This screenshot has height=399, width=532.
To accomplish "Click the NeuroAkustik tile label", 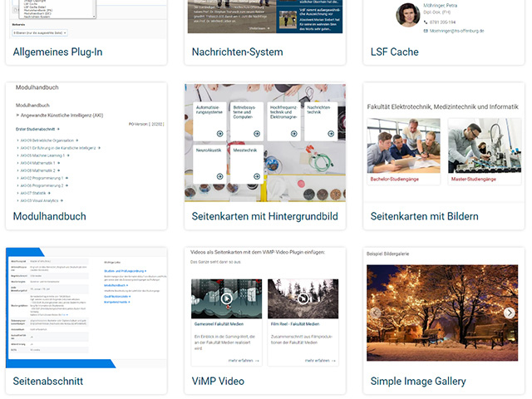I will [x=209, y=150].
